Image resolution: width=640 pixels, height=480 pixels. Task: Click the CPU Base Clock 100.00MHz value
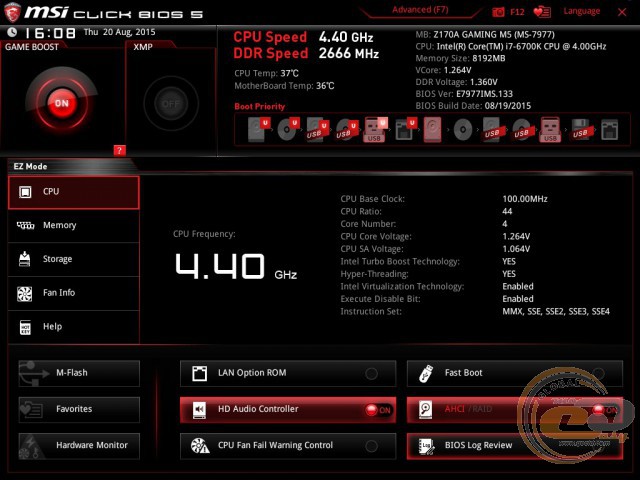click(x=525, y=199)
